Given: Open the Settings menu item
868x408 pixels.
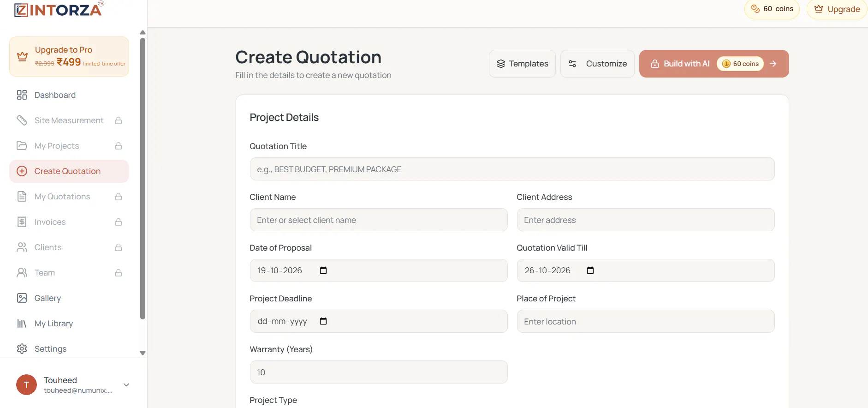Looking at the screenshot, I should [69, 349].
